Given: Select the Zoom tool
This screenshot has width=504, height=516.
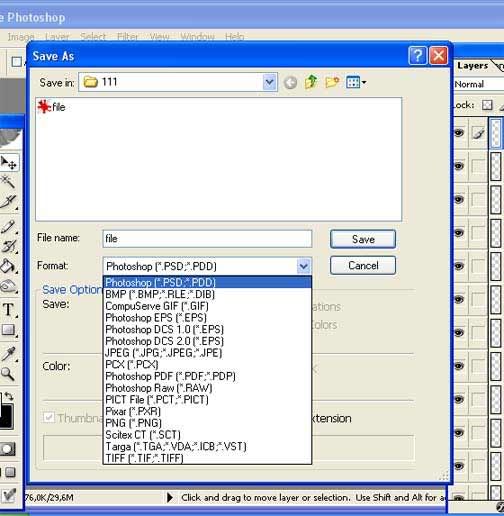Looking at the screenshot, I should tap(8, 374).
